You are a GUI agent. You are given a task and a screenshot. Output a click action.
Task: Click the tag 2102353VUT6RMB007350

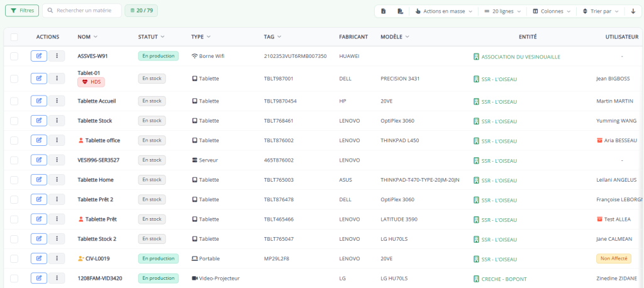[x=295, y=57]
